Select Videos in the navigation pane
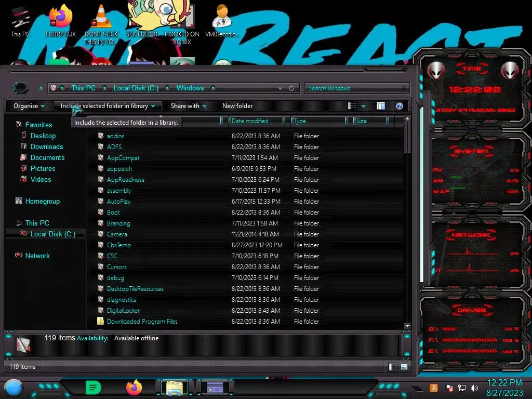This screenshot has width=532, height=399. (41, 179)
